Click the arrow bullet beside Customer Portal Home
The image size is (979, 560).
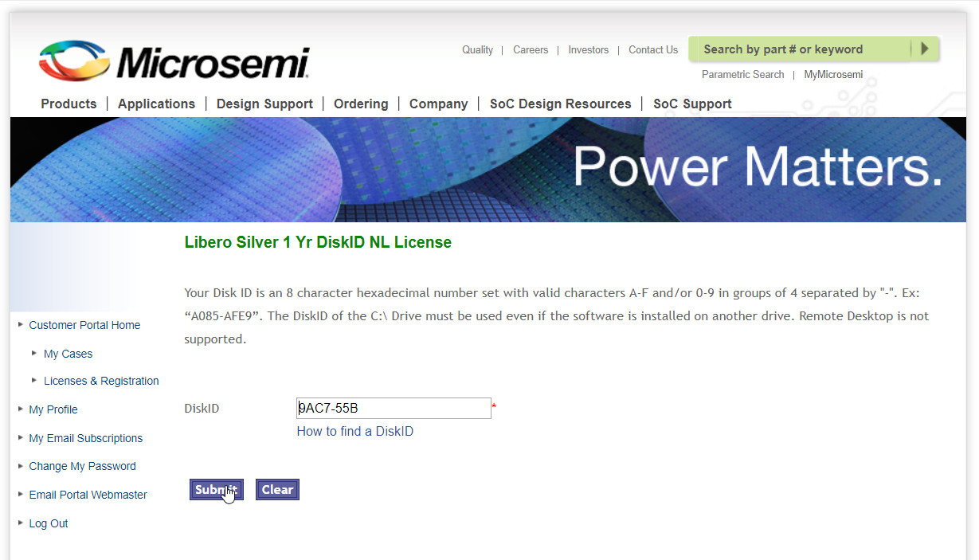[x=21, y=323]
